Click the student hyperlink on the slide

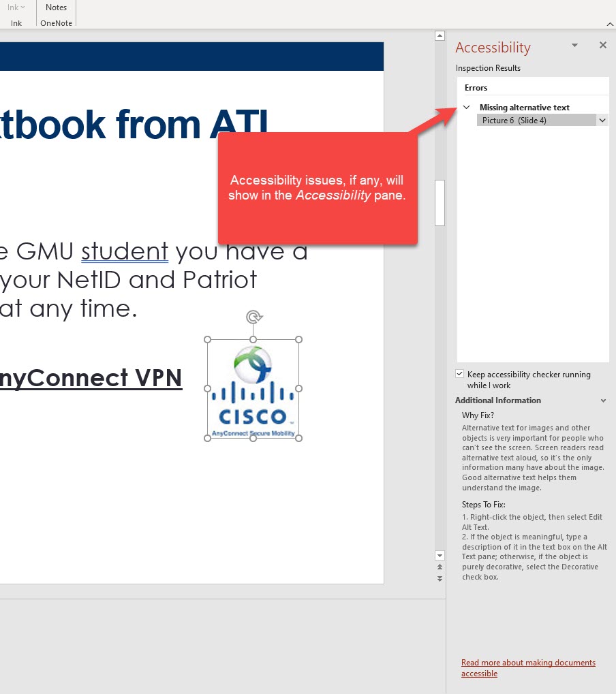point(124,251)
